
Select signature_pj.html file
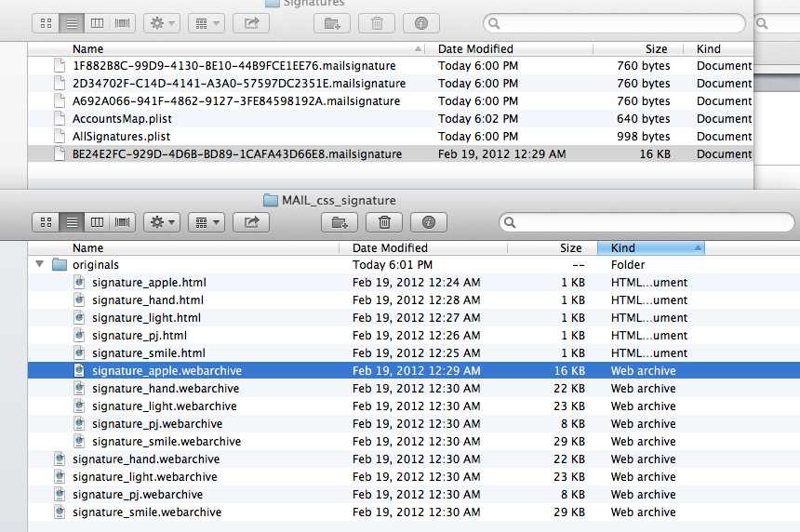414,336
